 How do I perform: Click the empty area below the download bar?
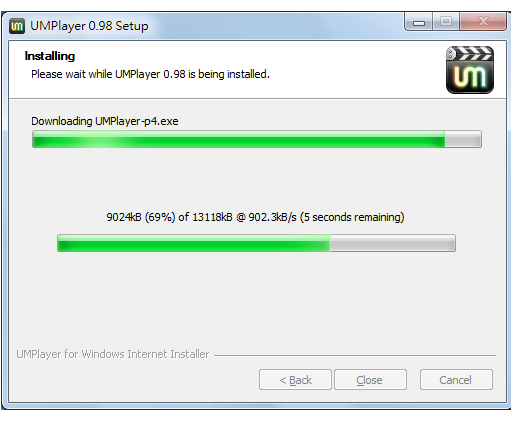(x=256, y=297)
